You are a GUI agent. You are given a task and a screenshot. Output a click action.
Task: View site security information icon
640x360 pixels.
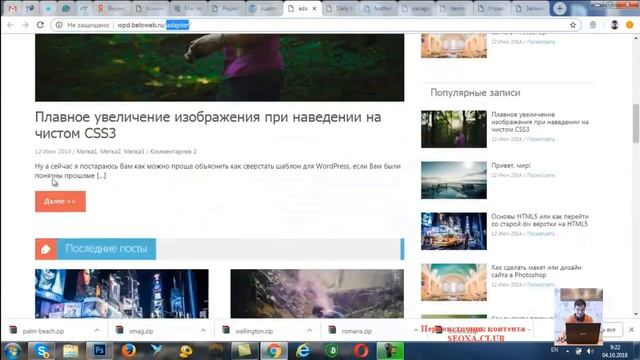[x=59, y=25]
